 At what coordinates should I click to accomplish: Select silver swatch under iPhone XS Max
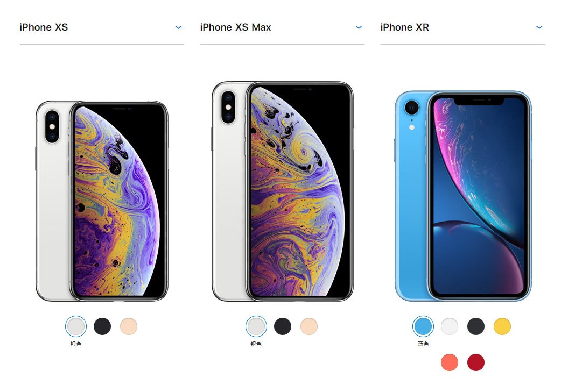tap(256, 326)
